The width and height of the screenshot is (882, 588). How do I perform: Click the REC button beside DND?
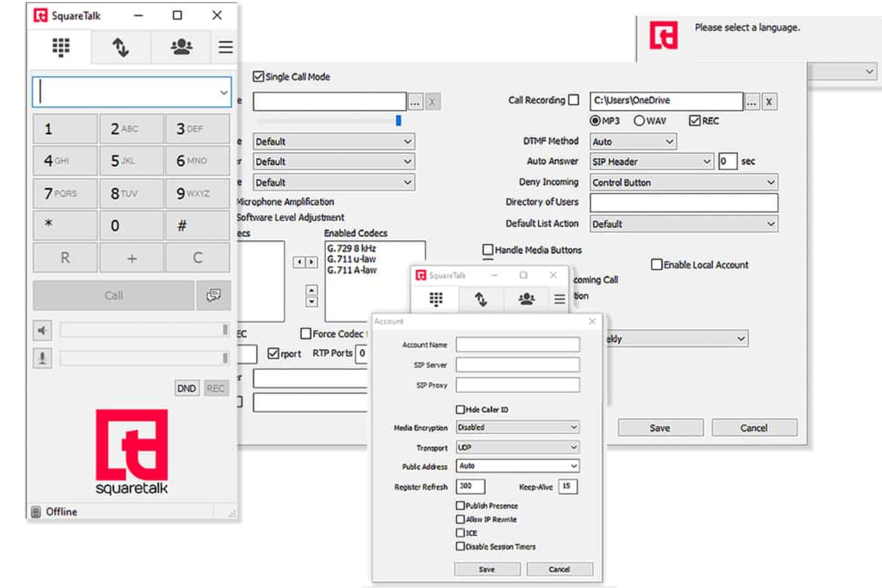tap(215, 388)
